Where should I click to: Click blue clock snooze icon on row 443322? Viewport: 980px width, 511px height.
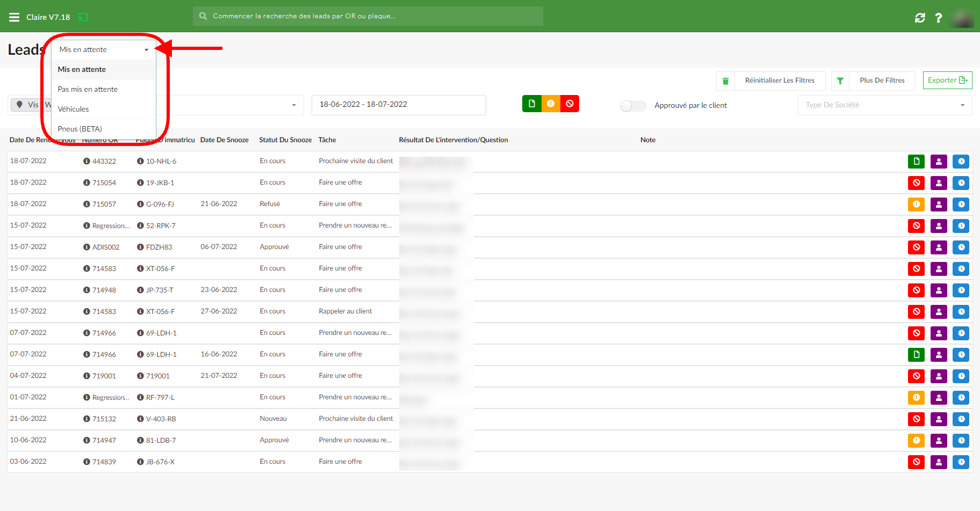961,162
